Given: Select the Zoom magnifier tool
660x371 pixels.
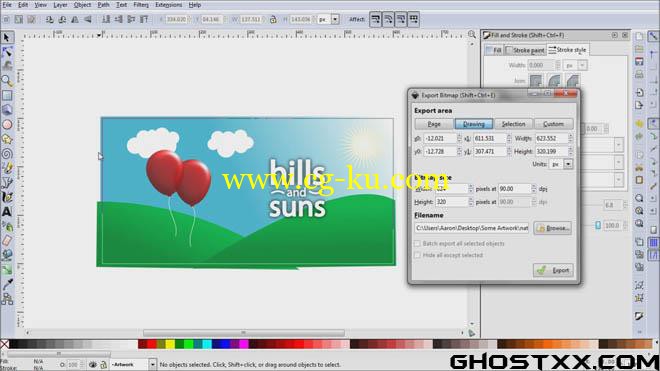Looking at the screenshot, I should 7,80.
